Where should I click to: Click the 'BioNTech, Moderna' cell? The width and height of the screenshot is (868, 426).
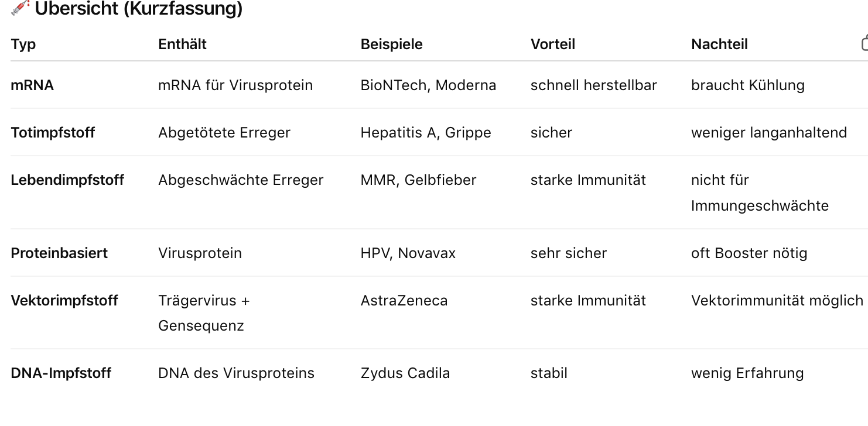[428, 85]
